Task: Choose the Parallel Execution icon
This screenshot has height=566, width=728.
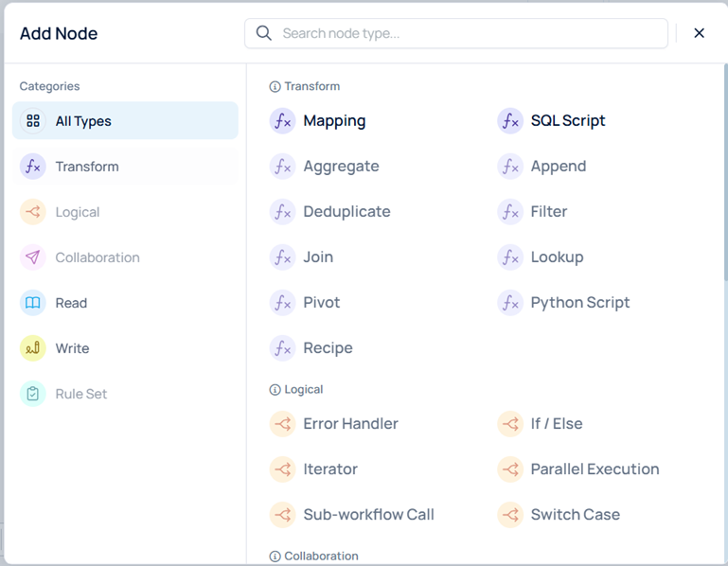Action: [510, 469]
